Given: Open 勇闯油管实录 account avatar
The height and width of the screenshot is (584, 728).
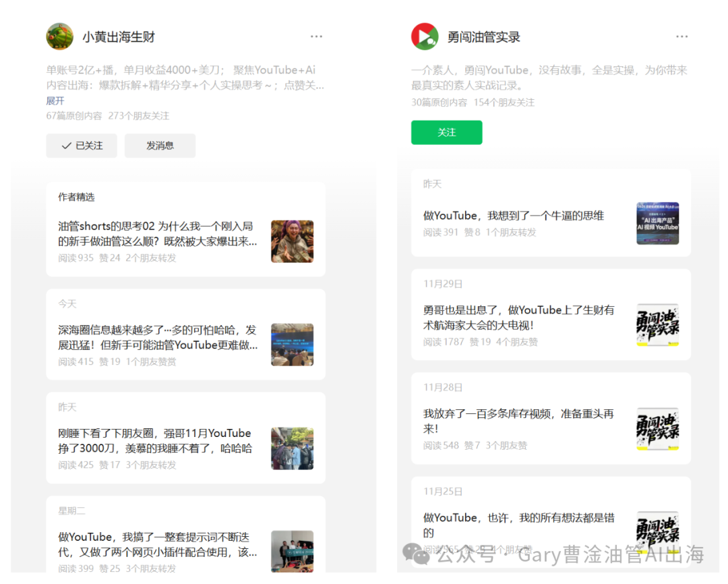Looking at the screenshot, I should (424, 36).
